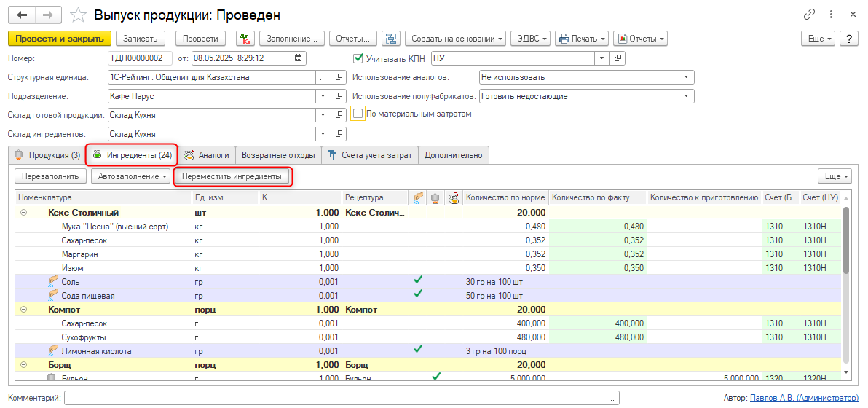The height and width of the screenshot is (408, 868).
Task: Click Переместить ингредиенты button
Action: click(233, 176)
